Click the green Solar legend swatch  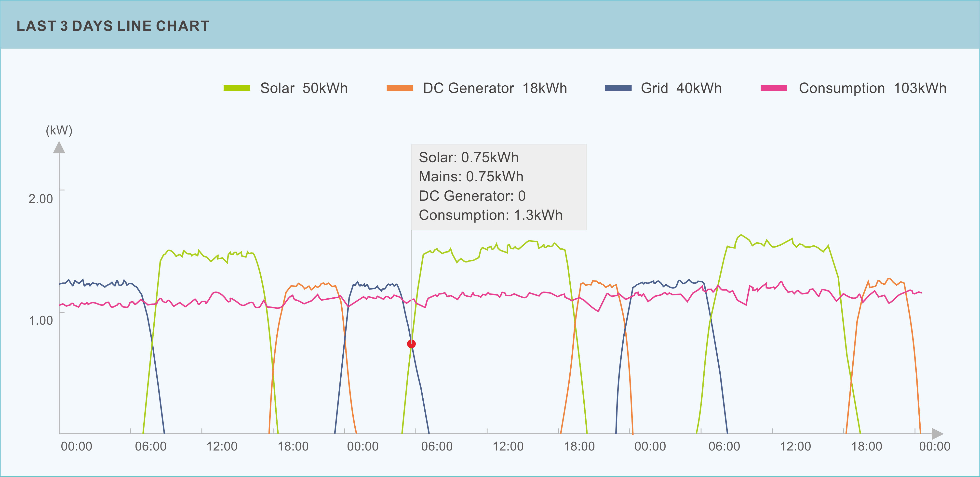coord(237,88)
